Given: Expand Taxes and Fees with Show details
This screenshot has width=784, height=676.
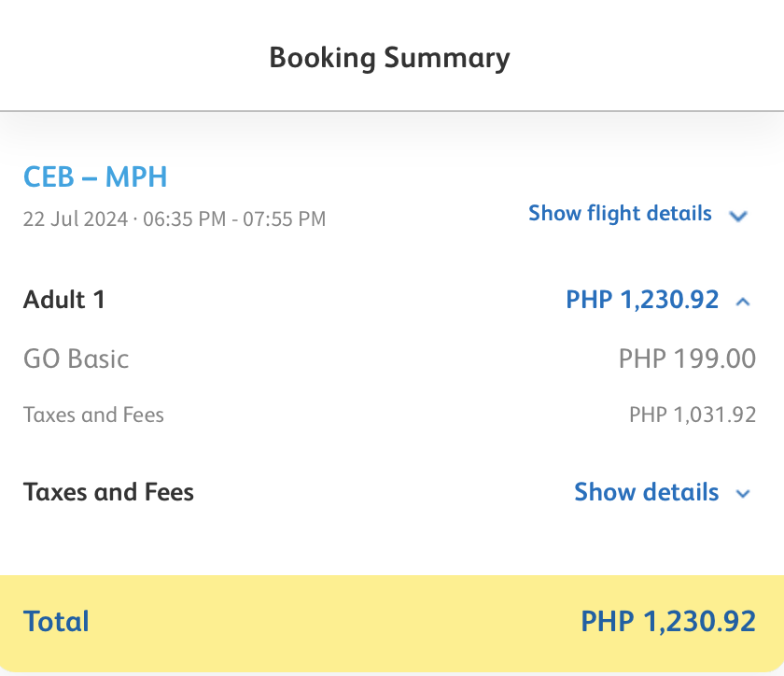Looking at the screenshot, I should pyautogui.click(x=646, y=492).
